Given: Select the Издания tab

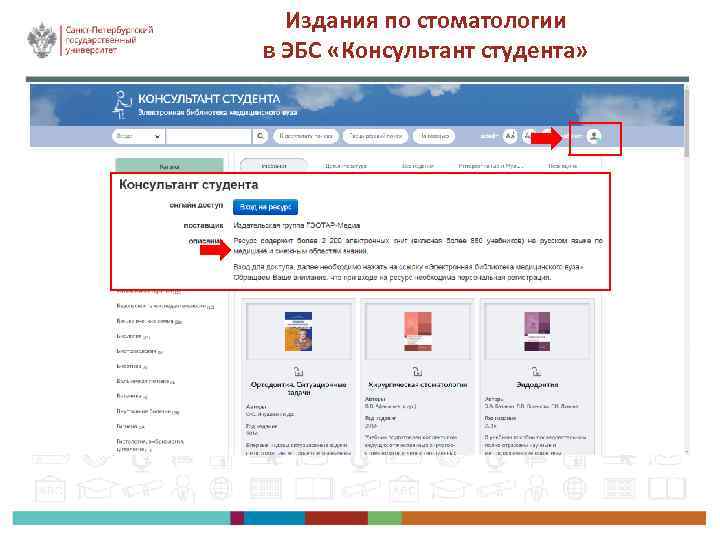Looking at the screenshot, I should [x=274, y=166].
